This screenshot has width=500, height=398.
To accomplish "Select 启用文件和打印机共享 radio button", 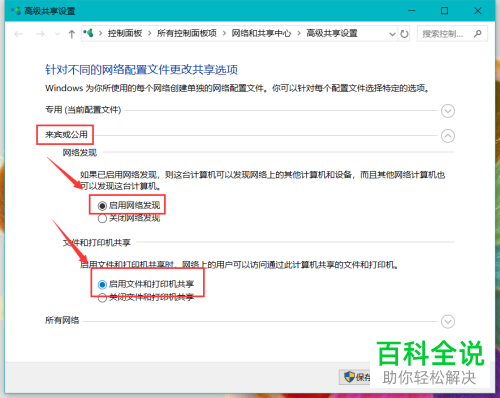I will (102, 285).
